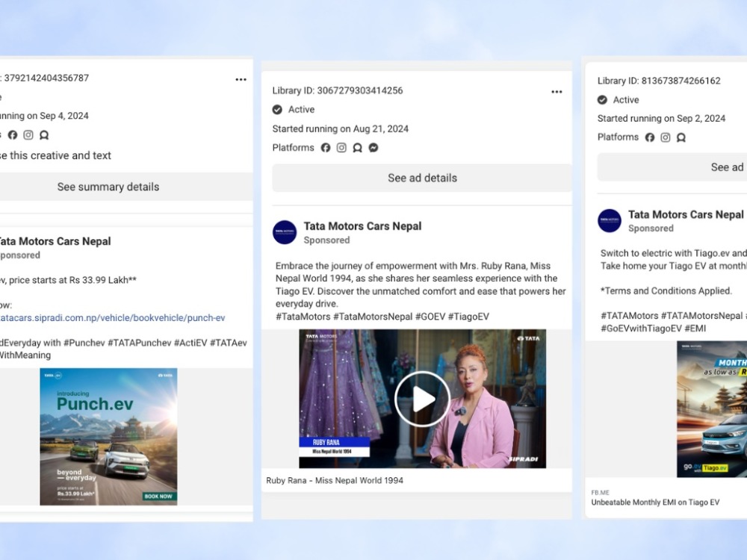Click the FB.ME link label
Image resolution: width=747 pixels, height=560 pixels.
[x=601, y=492]
